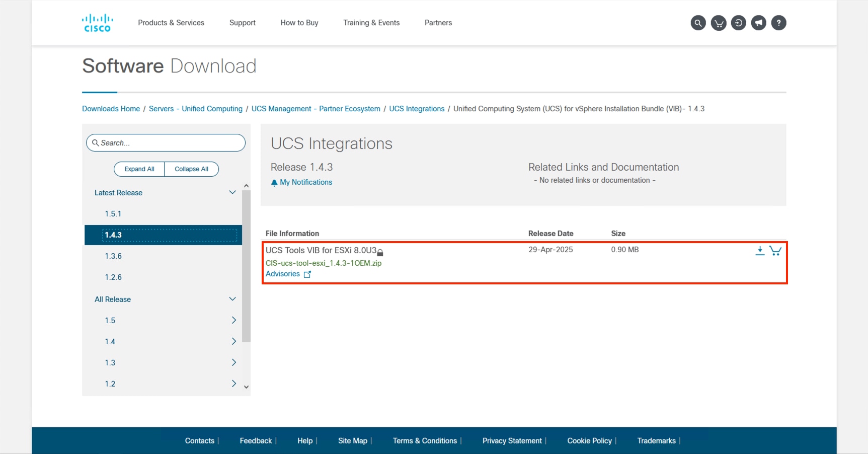Click the search magnifier icon
This screenshot has width=868, height=454.
698,23
